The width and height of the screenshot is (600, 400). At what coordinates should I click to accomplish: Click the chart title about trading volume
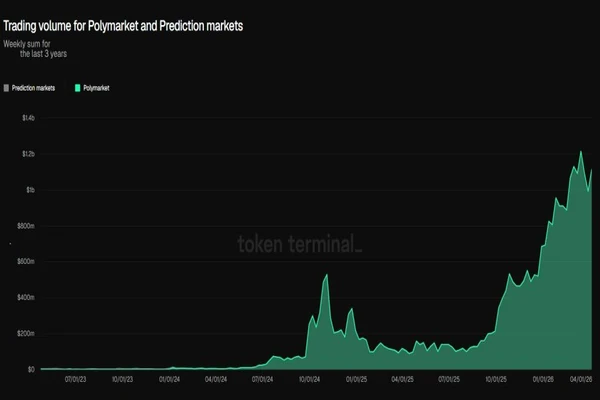[123, 26]
